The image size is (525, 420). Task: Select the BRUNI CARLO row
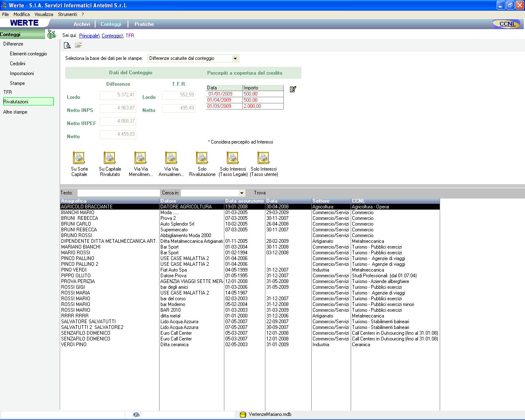click(x=250, y=224)
